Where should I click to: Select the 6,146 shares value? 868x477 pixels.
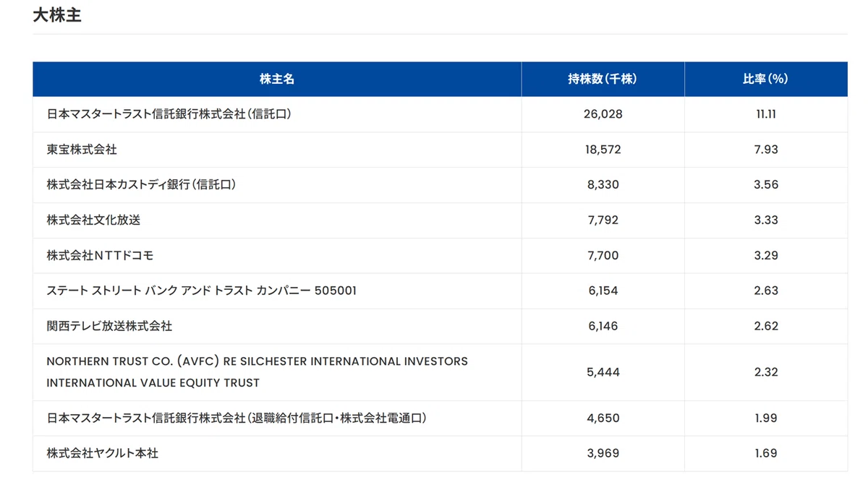click(603, 326)
